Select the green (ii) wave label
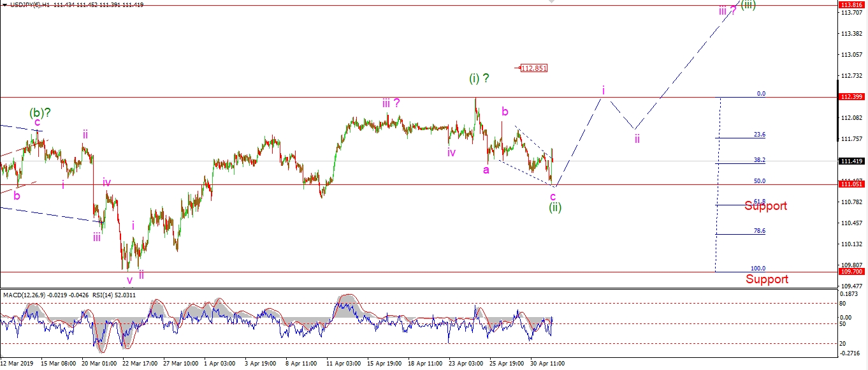Image resolution: width=868 pixels, height=370 pixels. point(555,207)
